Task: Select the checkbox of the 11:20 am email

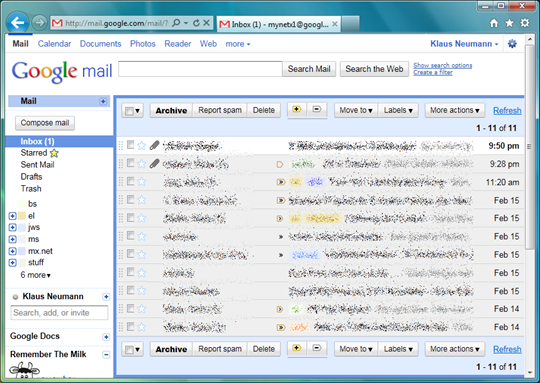Action: tap(131, 181)
